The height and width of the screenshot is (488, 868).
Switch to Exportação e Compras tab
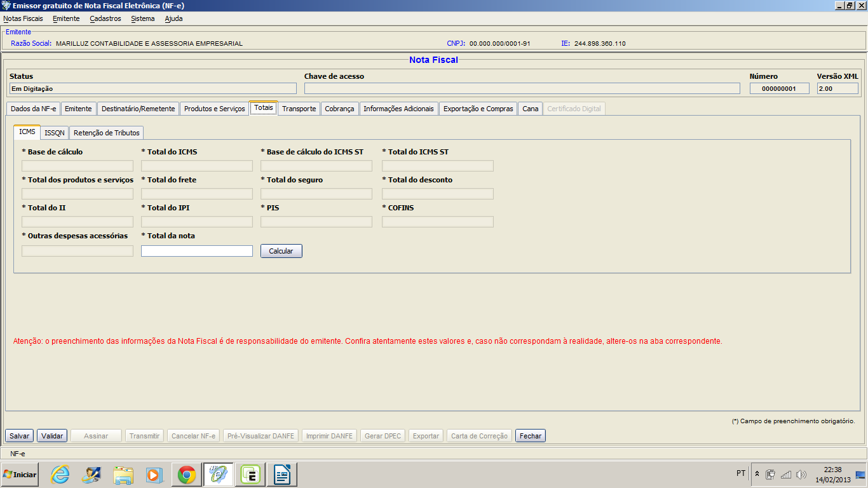[478, 109]
